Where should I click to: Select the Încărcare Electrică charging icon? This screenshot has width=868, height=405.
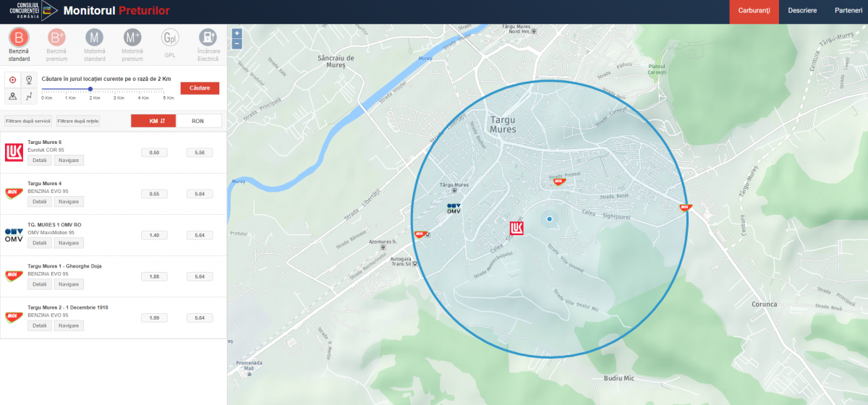click(x=208, y=38)
